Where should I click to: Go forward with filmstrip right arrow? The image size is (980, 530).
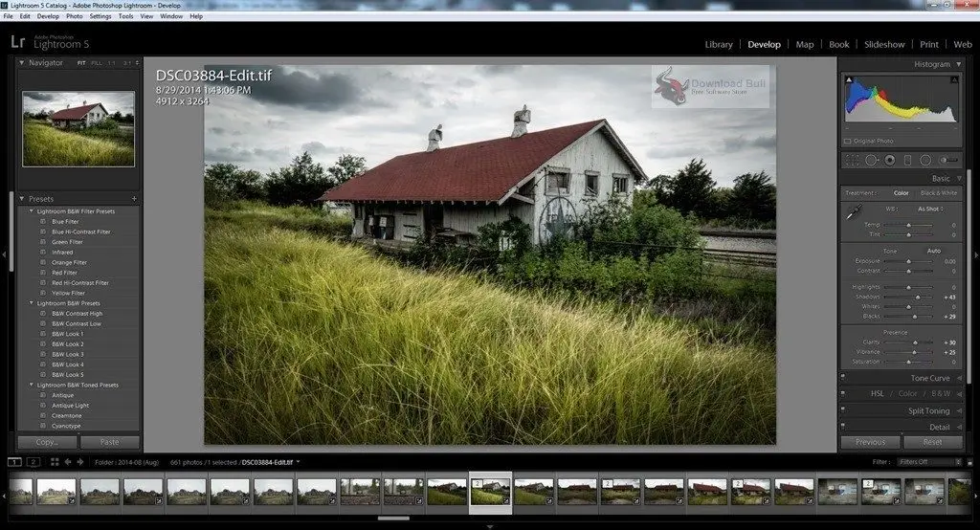coord(80,462)
